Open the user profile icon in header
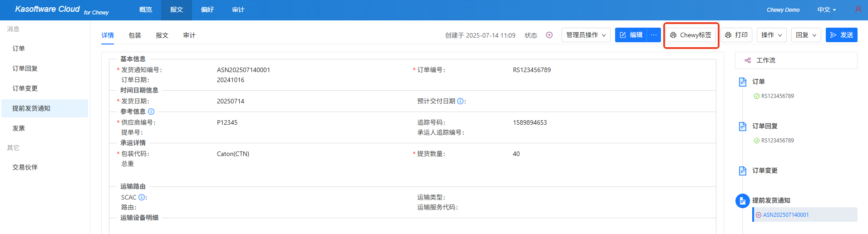This screenshot has height=234, width=868. pyautogui.click(x=858, y=9)
